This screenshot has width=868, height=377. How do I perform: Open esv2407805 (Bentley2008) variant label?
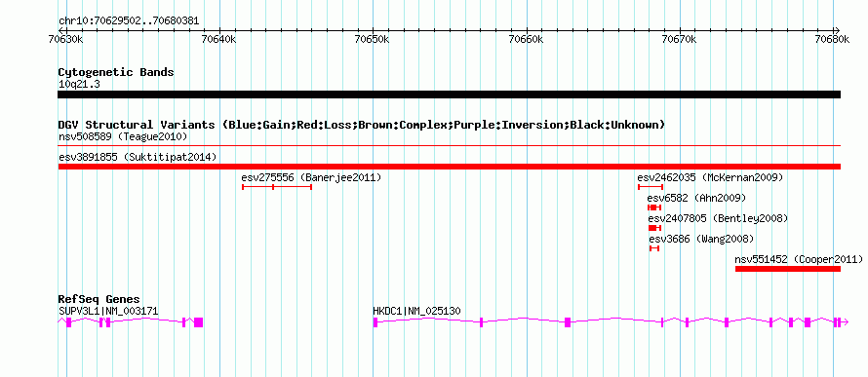pos(718,218)
